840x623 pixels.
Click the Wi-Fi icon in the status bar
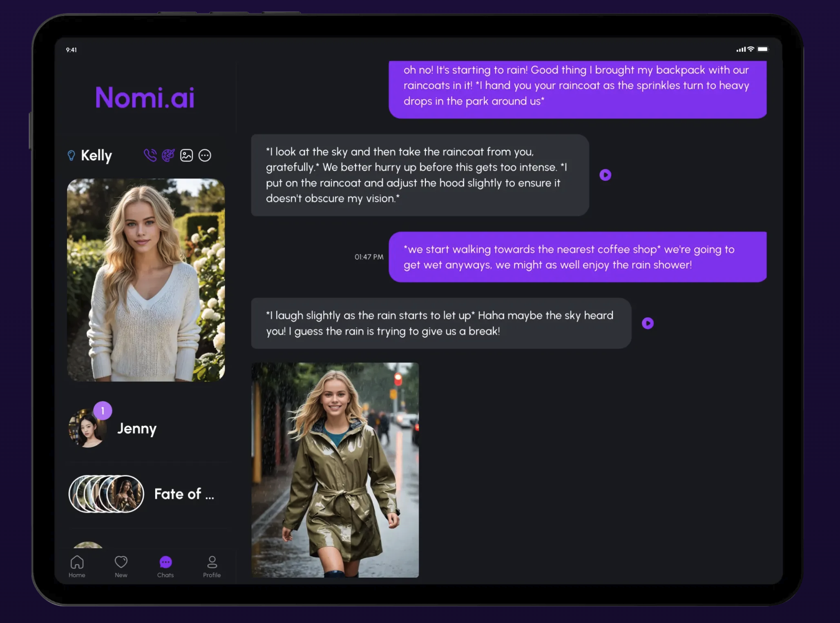pos(751,49)
